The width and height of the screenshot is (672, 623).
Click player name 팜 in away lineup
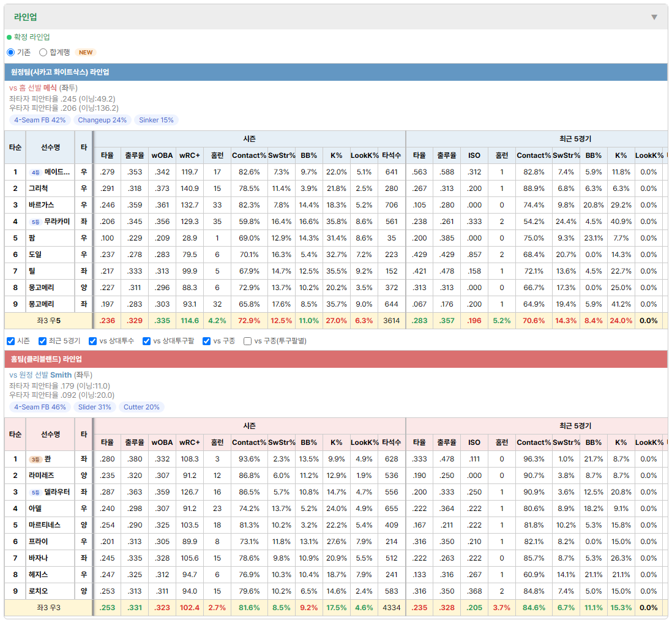[32, 238]
